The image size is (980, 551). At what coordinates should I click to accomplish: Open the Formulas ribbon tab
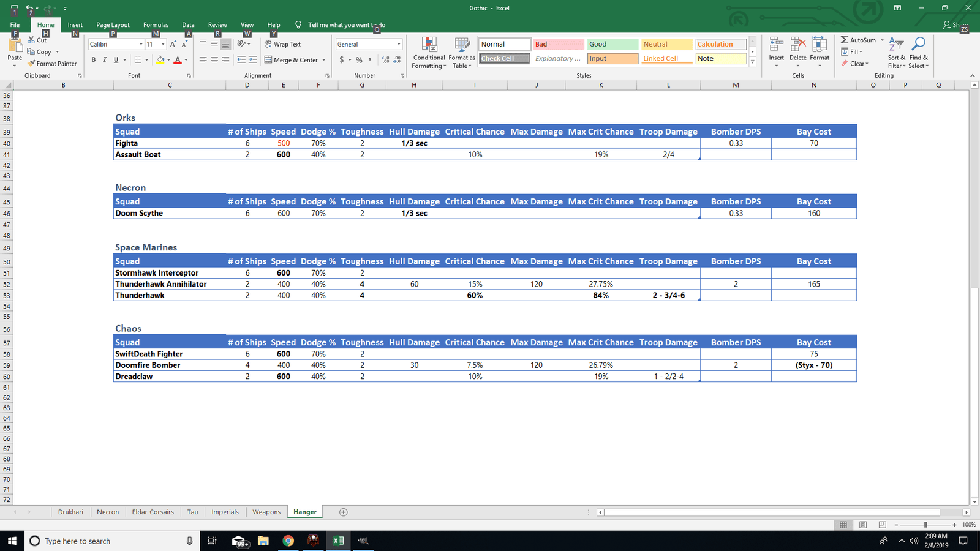pyautogui.click(x=156, y=25)
